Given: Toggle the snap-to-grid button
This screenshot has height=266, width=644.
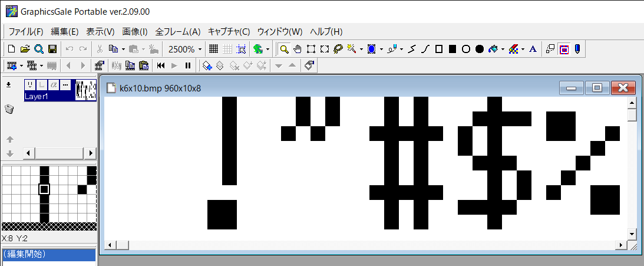Looking at the screenshot, I should (x=241, y=50).
